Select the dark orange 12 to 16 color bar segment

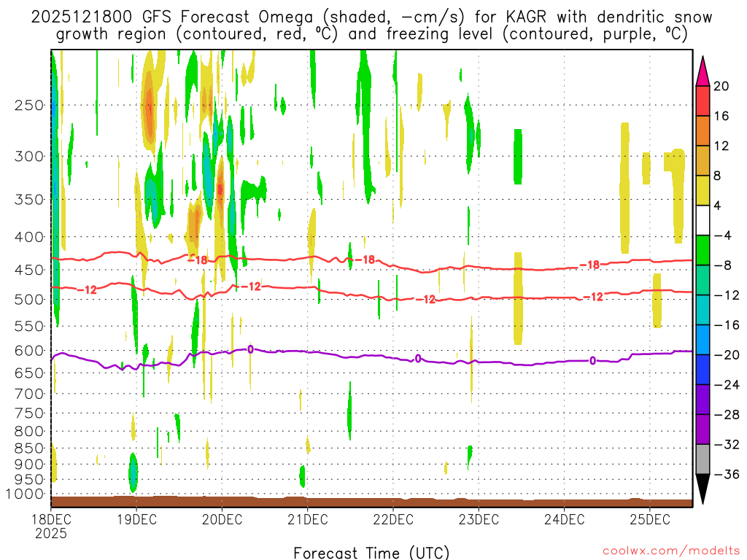click(703, 131)
